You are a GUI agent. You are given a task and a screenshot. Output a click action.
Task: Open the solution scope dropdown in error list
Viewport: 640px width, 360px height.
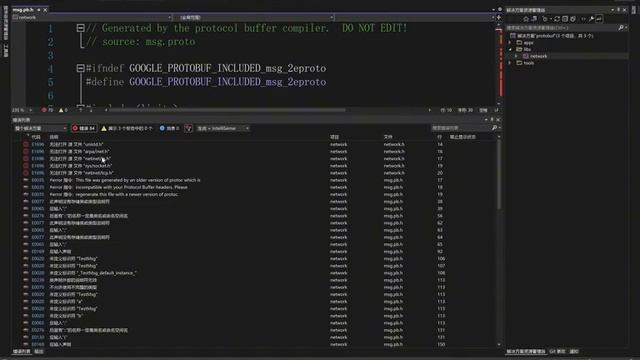point(40,128)
